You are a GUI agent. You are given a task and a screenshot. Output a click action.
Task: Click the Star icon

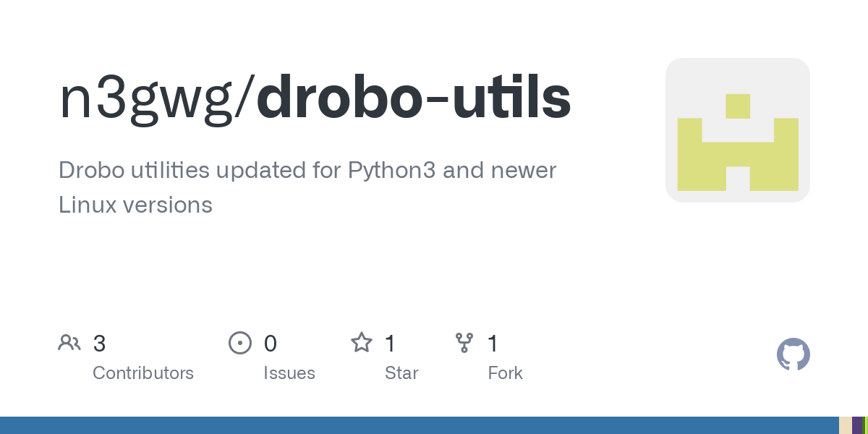point(362,343)
